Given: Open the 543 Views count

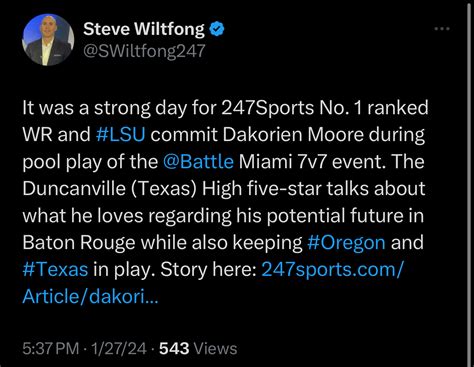Looking at the screenshot, I should (198, 349).
